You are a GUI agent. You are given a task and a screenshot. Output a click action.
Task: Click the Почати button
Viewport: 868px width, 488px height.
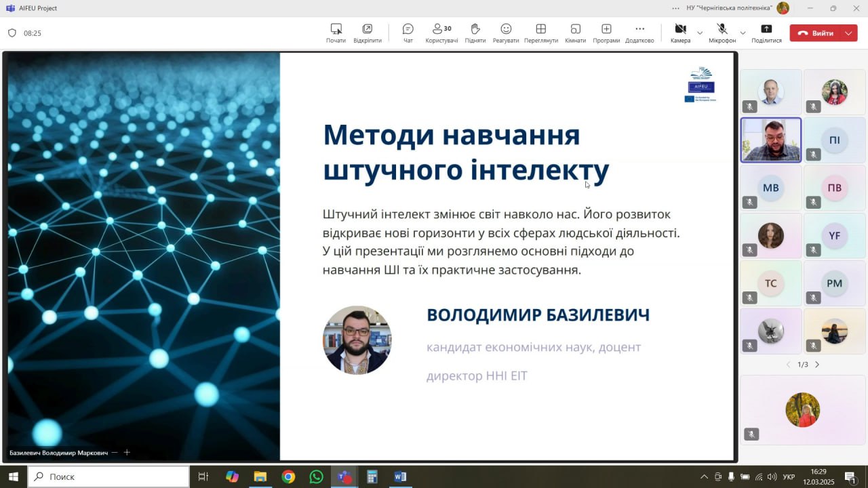coord(336,33)
